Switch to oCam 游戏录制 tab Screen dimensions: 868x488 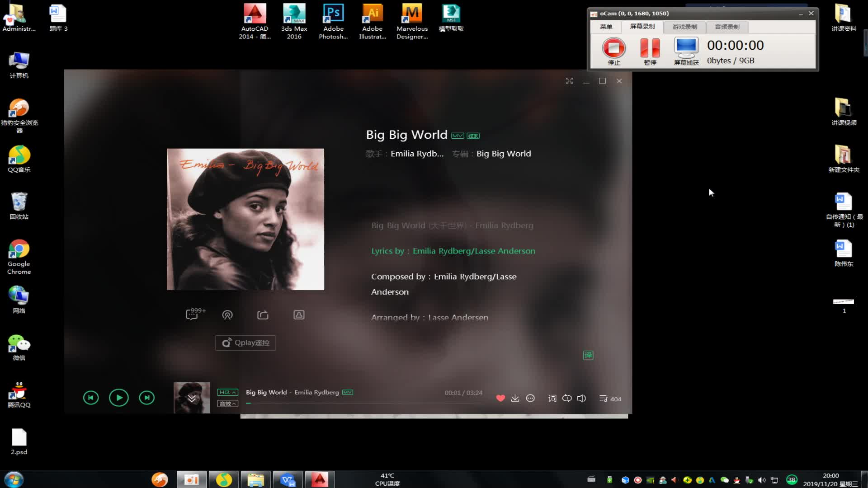coord(684,27)
